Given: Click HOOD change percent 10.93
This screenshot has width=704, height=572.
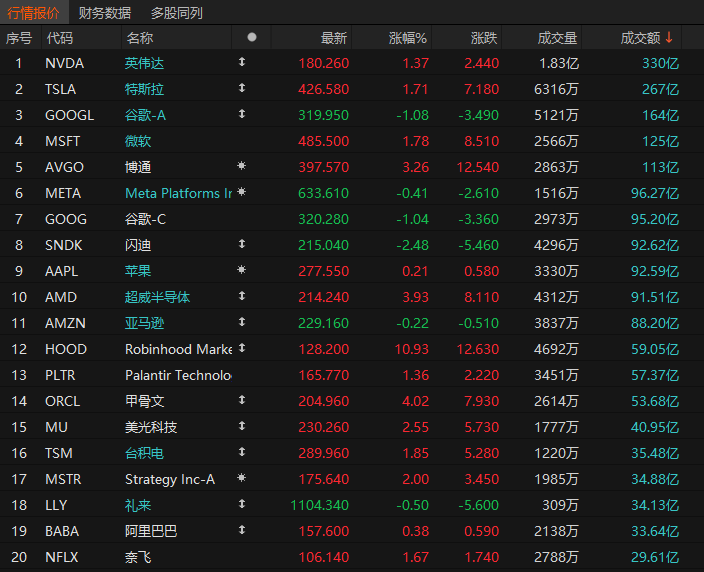Looking at the screenshot, I should 411,349.
